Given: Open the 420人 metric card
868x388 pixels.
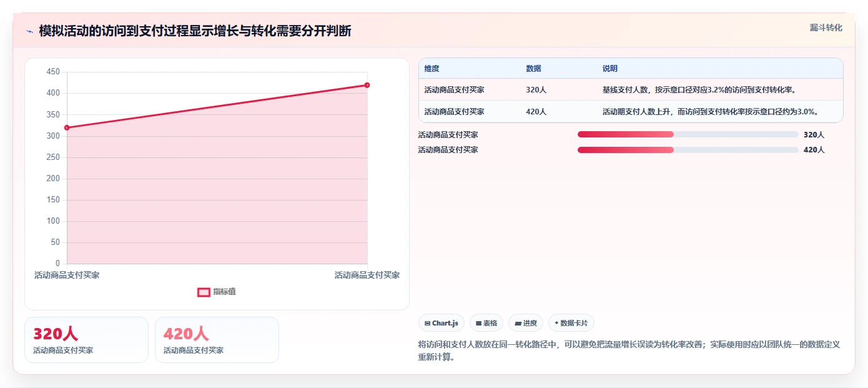Looking at the screenshot, I should pos(217,339).
